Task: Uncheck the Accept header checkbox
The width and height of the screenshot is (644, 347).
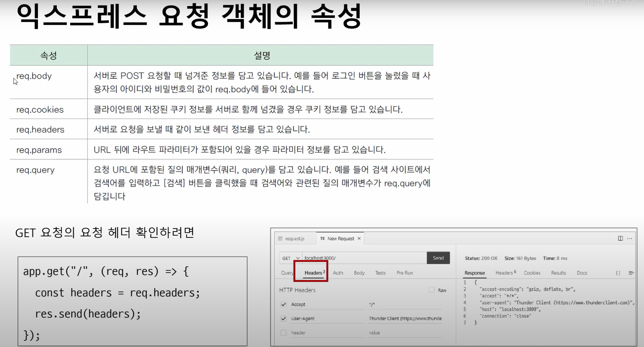Action: tap(283, 304)
